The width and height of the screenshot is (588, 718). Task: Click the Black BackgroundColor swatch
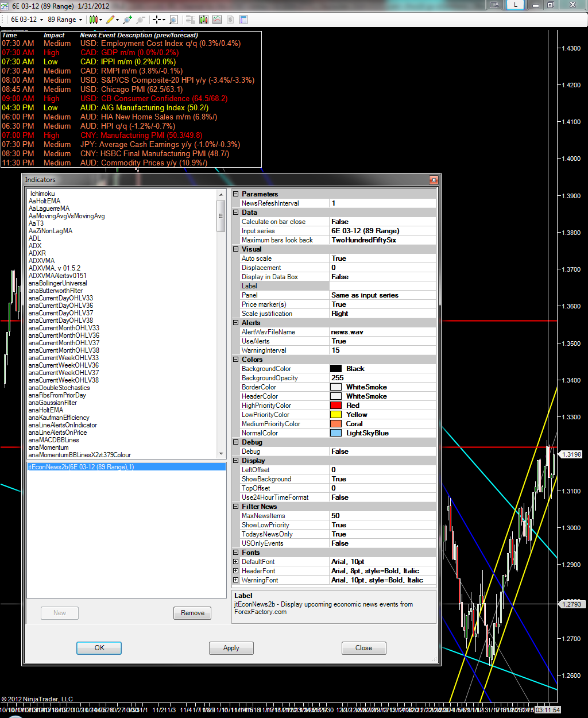[x=336, y=369]
